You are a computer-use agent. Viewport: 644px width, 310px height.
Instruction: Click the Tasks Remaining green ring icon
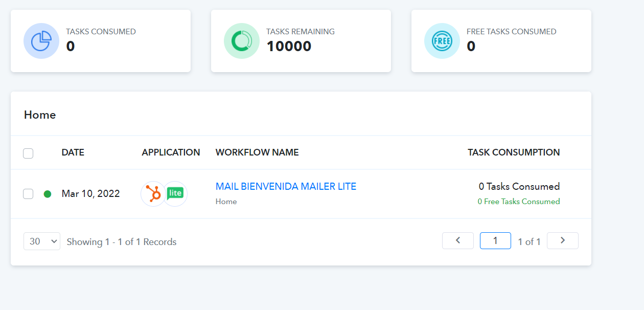(x=242, y=41)
